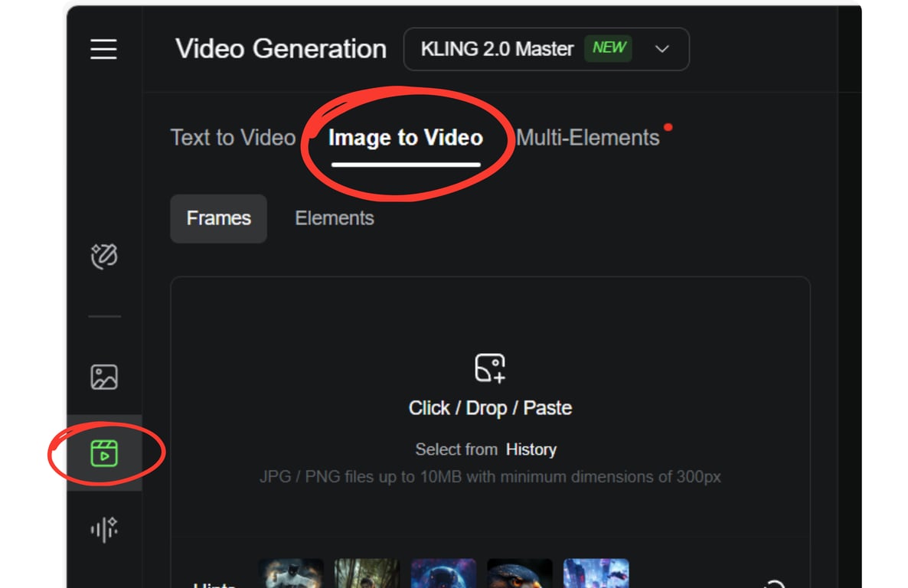The height and width of the screenshot is (588, 908).
Task: Pick the second hint thumbnail with forest scene
Action: tap(367, 574)
